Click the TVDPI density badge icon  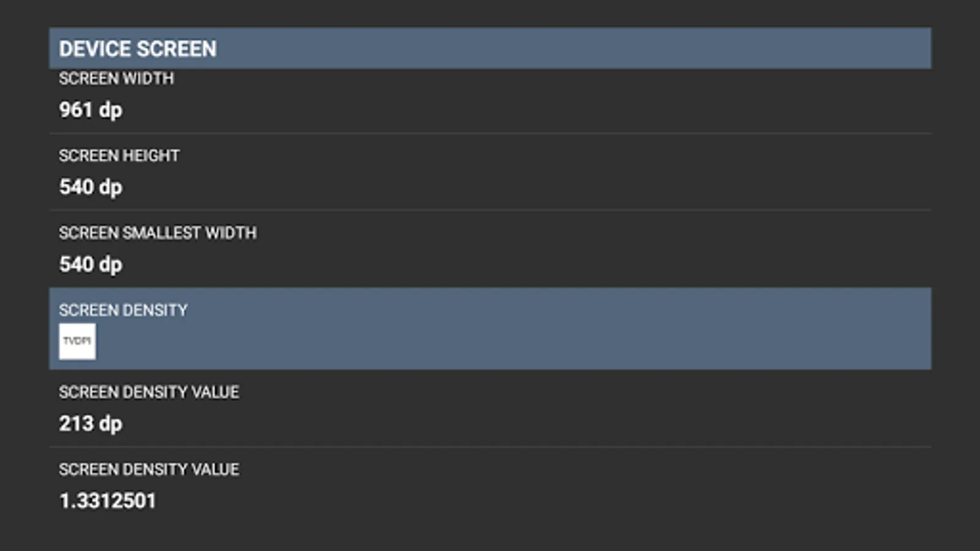(x=77, y=341)
